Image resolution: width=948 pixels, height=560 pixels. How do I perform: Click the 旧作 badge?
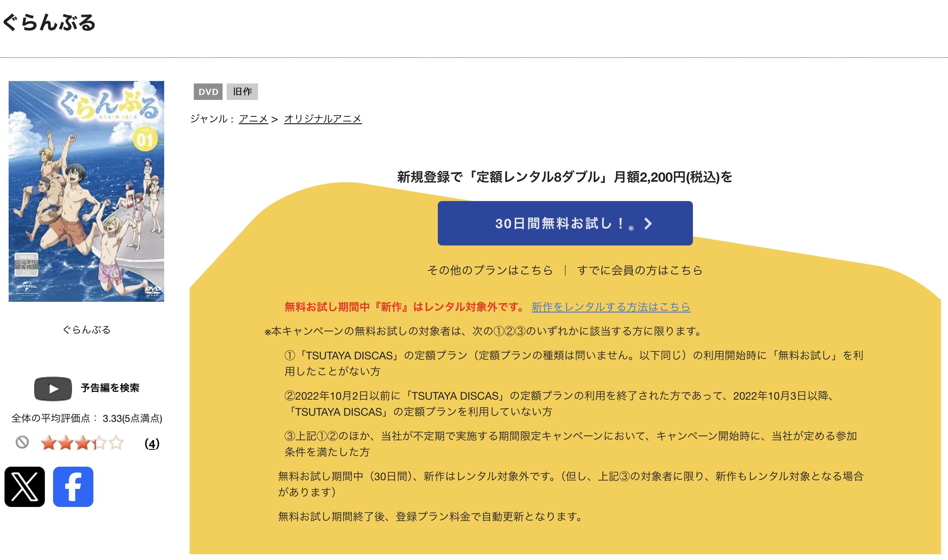(x=242, y=92)
